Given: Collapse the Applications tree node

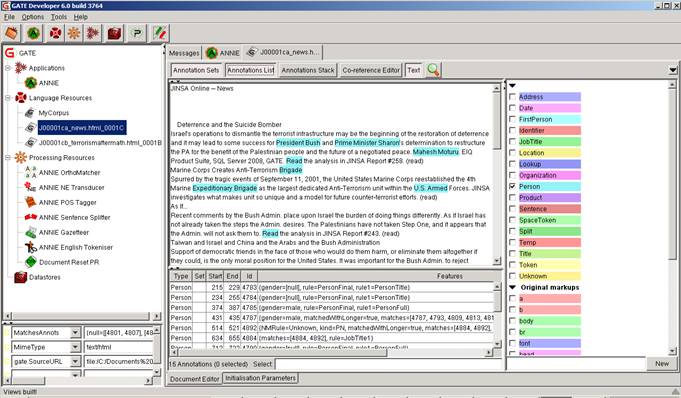Looking at the screenshot, I should click(x=8, y=68).
